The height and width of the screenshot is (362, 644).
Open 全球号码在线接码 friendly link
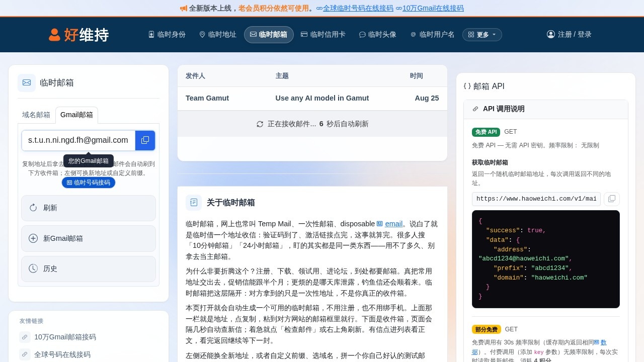tap(62, 354)
